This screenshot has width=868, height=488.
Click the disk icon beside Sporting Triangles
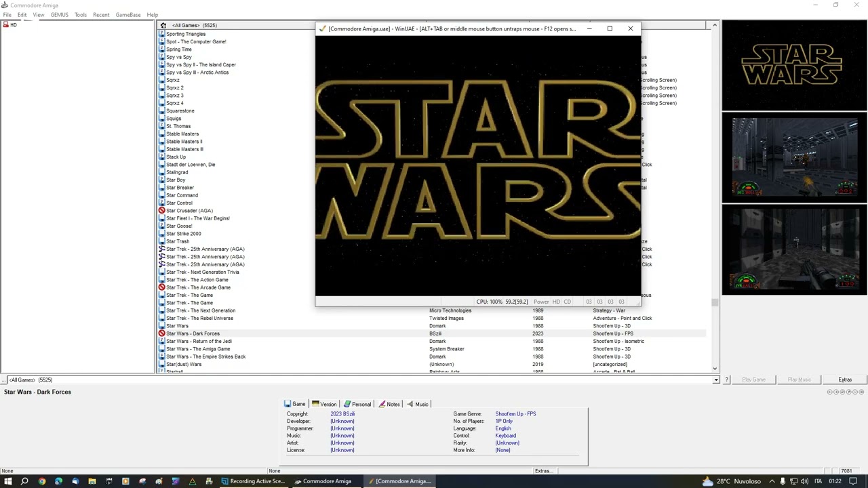click(x=161, y=34)
